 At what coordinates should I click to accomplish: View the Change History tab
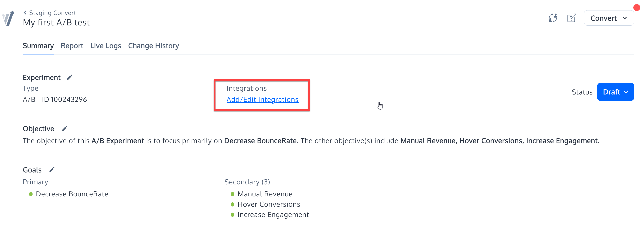153,46
